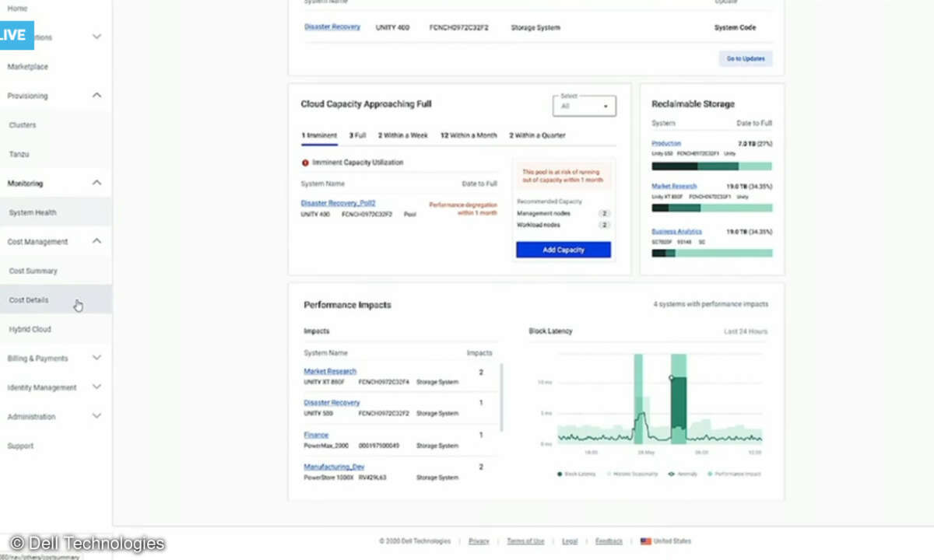This screenshot has height=560, width=934.
Task: Open Support in the sidebar
Action: pyautogui.click(x=20, y=446)
